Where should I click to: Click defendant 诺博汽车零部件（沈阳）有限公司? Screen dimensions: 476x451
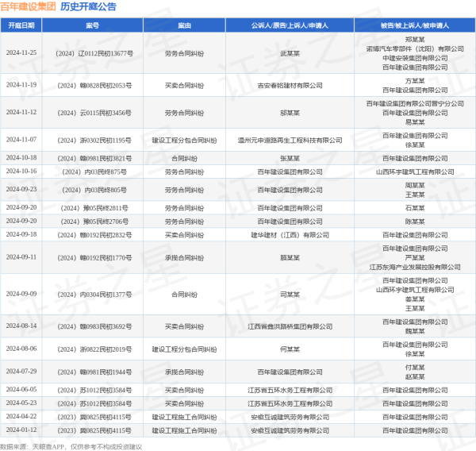(x=413, y=48)
